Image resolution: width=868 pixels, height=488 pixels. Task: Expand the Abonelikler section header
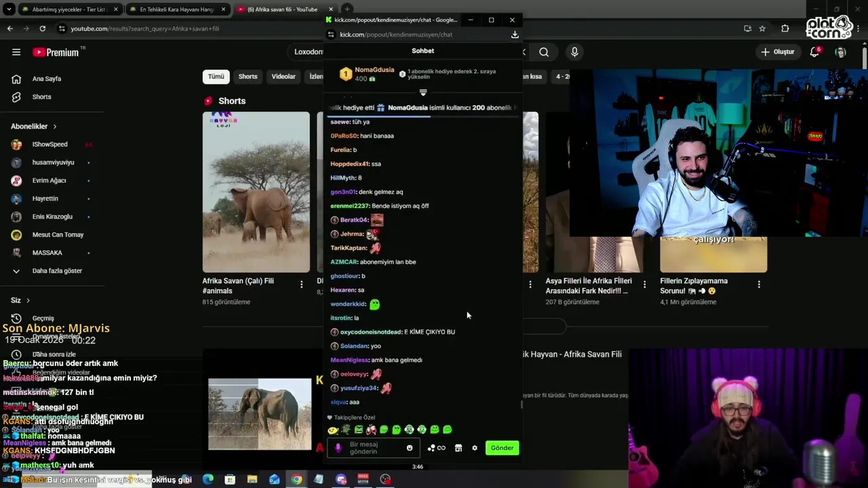coord(34,126)
